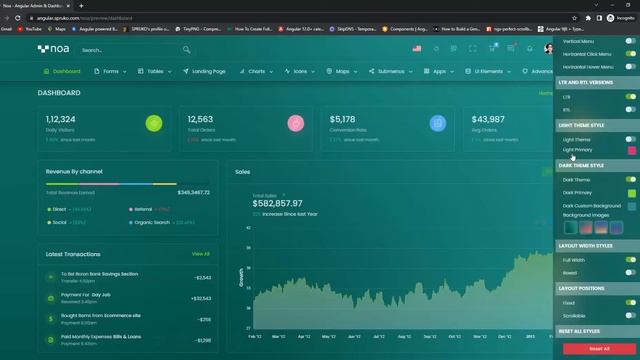Expand the Submenus menu dropdown

391,71
